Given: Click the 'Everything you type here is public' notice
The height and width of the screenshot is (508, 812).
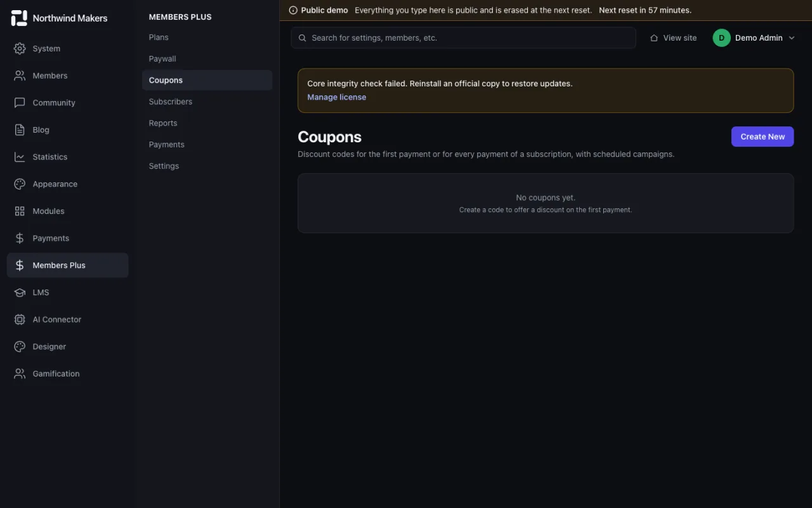Looking at the screenshot, I should point(473,10).
